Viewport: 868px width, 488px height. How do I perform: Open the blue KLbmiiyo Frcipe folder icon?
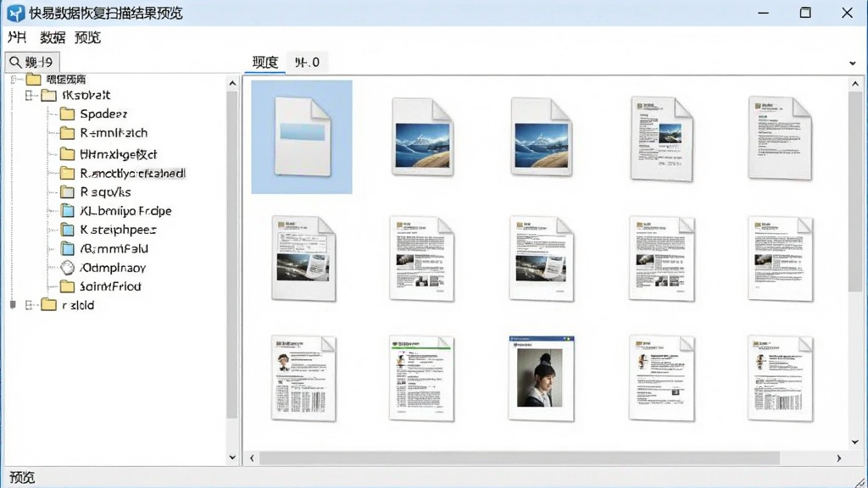68,211
